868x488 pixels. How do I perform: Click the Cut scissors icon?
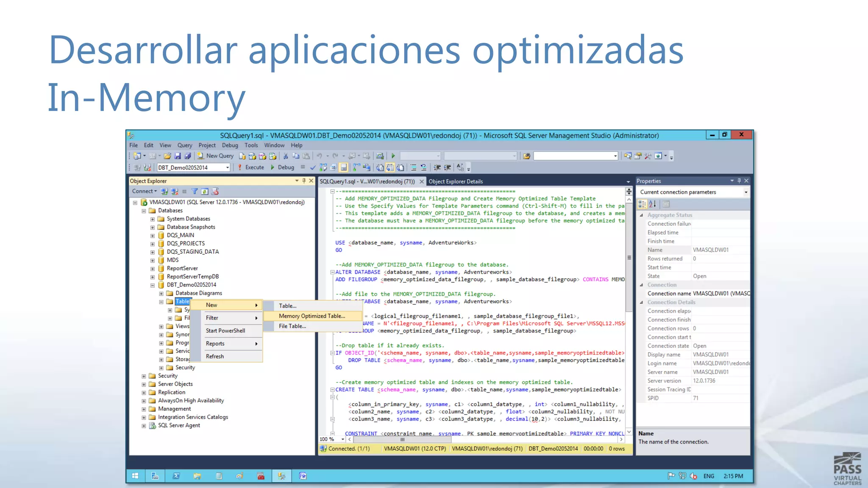(286, 156)
